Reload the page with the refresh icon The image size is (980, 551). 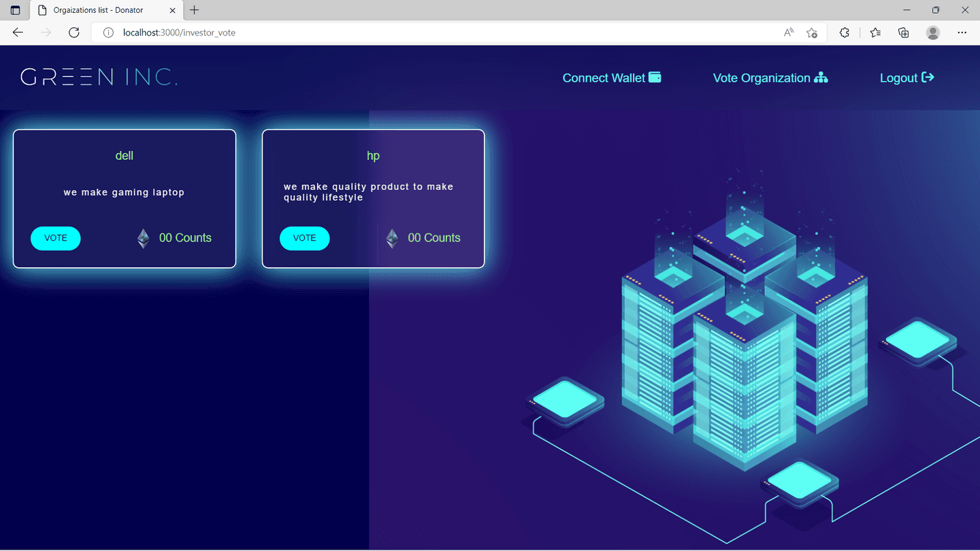click(x=74, y=32)
